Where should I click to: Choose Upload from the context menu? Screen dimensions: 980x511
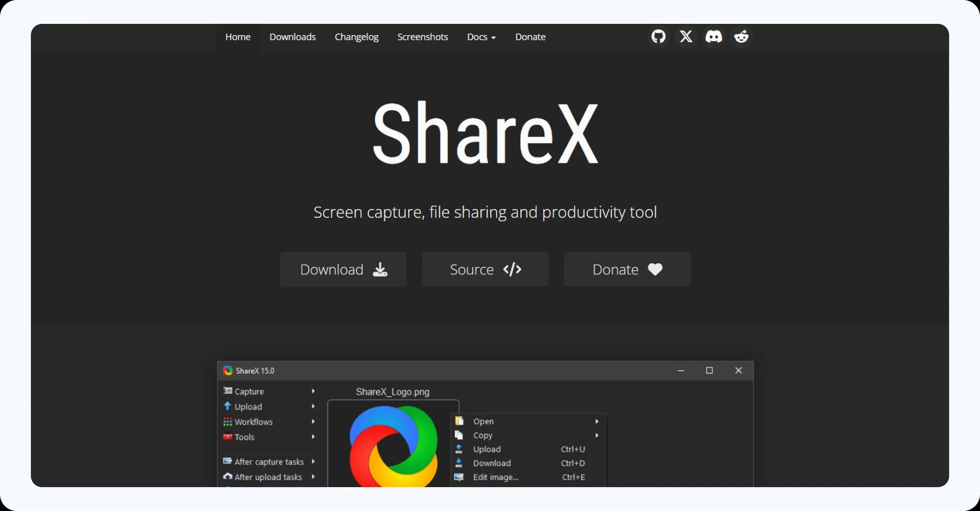487,449
